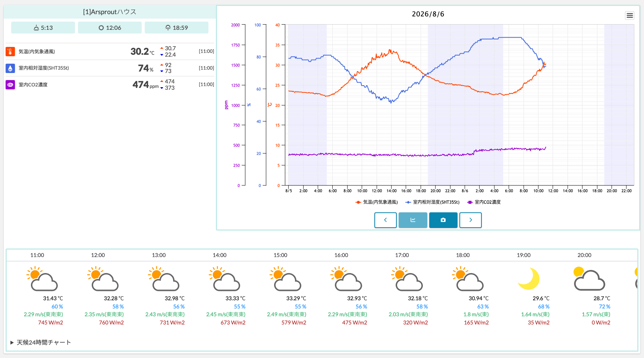Click the blue humidity droplet icon
Screen dimensions: 644x358
pos(10,68)
